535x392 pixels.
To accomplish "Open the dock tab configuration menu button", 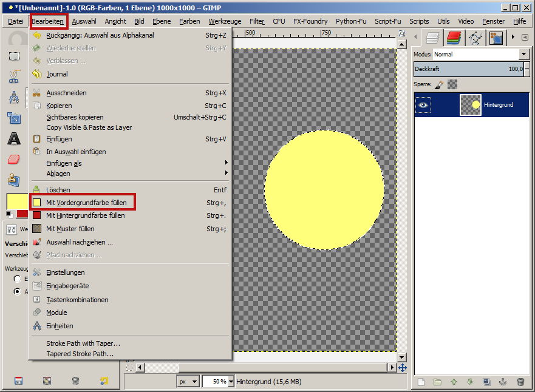I will click(x=525, y=37).
